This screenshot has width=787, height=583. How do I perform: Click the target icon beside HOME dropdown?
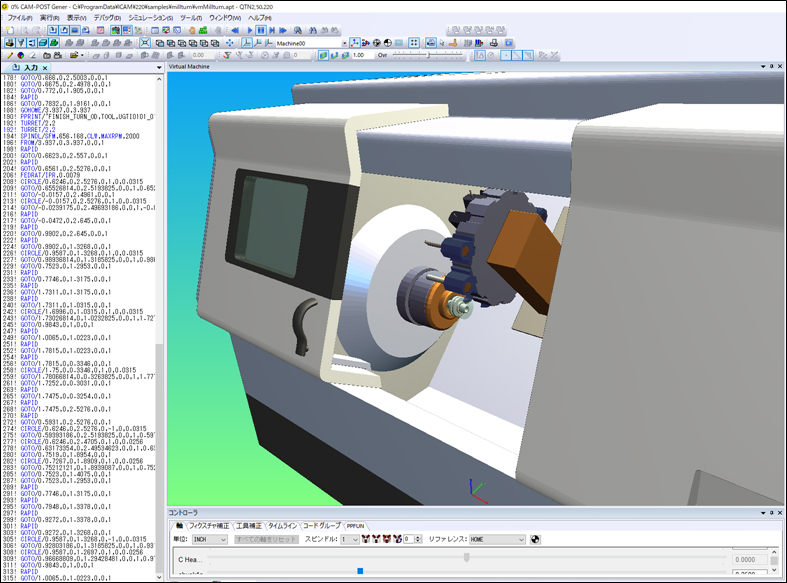(x=535, y=539)
